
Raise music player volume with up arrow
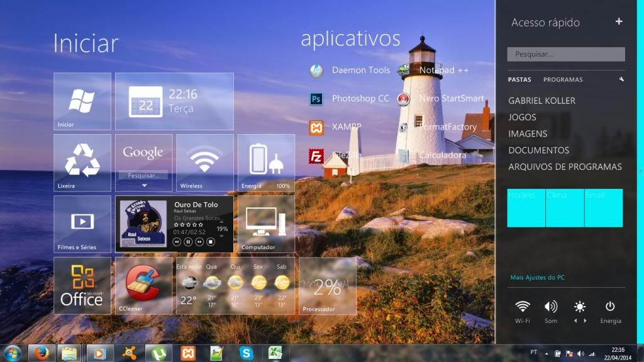[x=222, y=222]
